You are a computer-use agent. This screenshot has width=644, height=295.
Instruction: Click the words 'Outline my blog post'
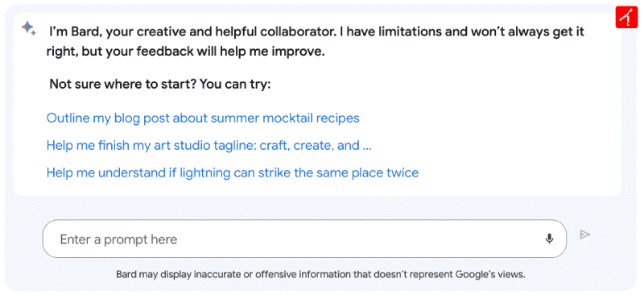[108, 118]
